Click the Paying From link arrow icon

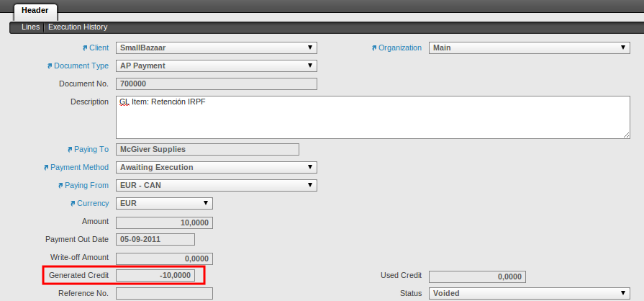60,186
